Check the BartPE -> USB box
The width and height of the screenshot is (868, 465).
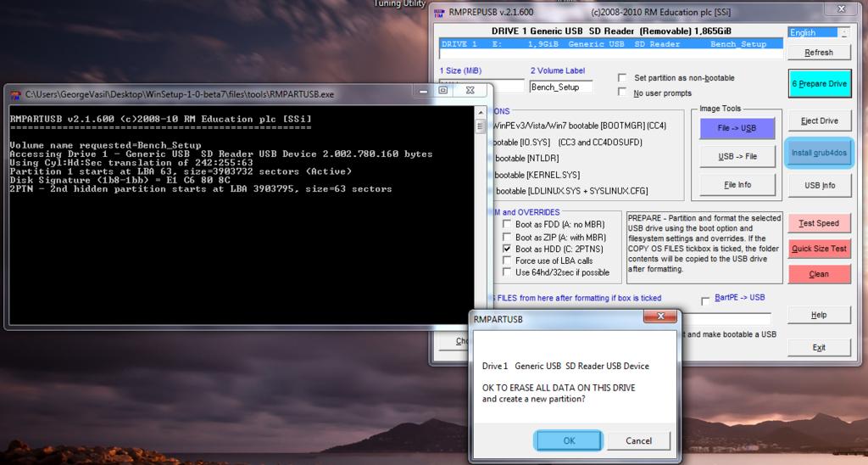705,300
